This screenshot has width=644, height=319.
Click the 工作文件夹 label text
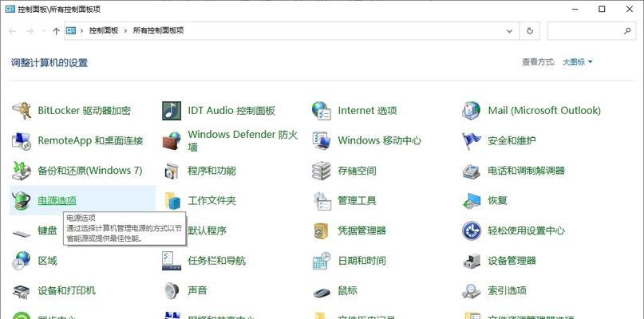[212, 201]
